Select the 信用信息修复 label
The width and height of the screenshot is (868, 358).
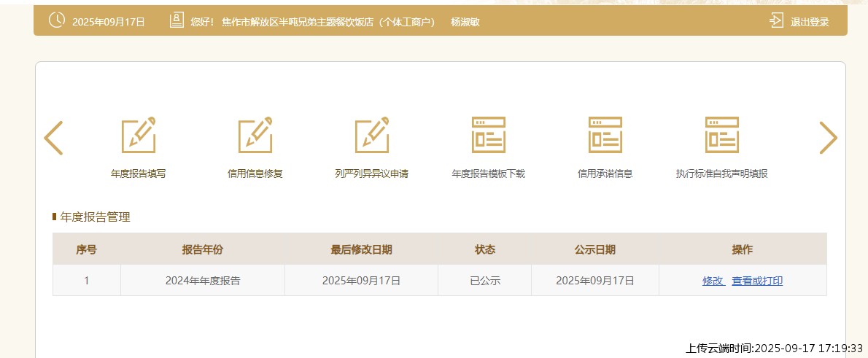255,174
